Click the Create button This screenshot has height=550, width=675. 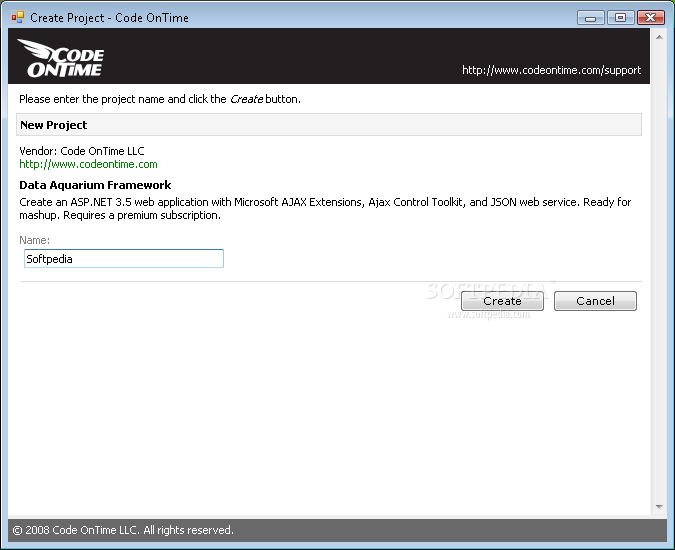[502, 301]
